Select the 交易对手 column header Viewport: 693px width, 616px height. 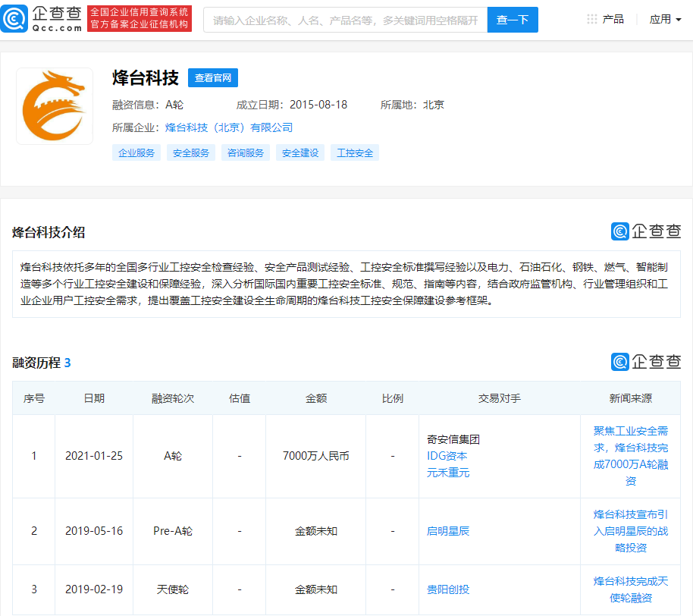coord(500,398)
